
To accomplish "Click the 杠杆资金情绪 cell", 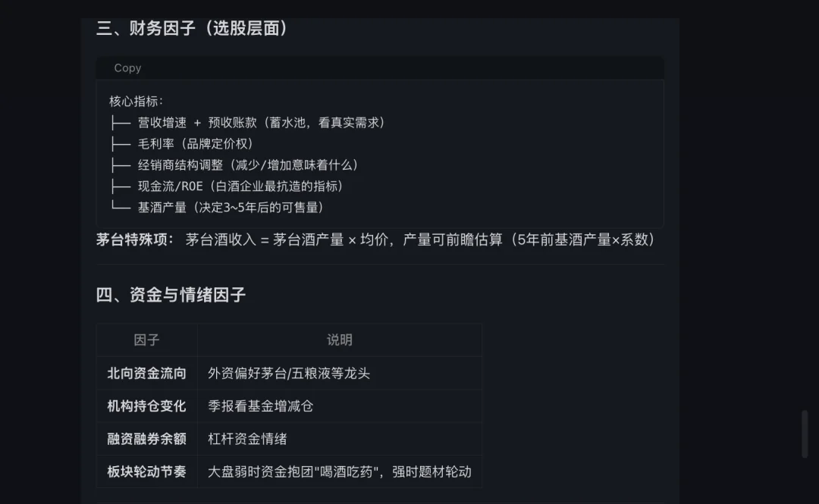I will (248, 438).
